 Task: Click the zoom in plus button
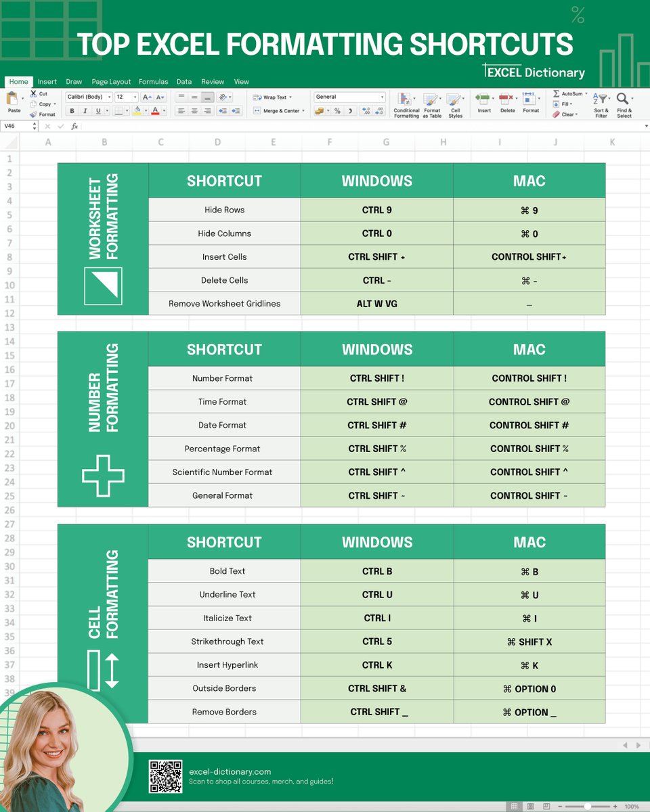click(615, 807)
